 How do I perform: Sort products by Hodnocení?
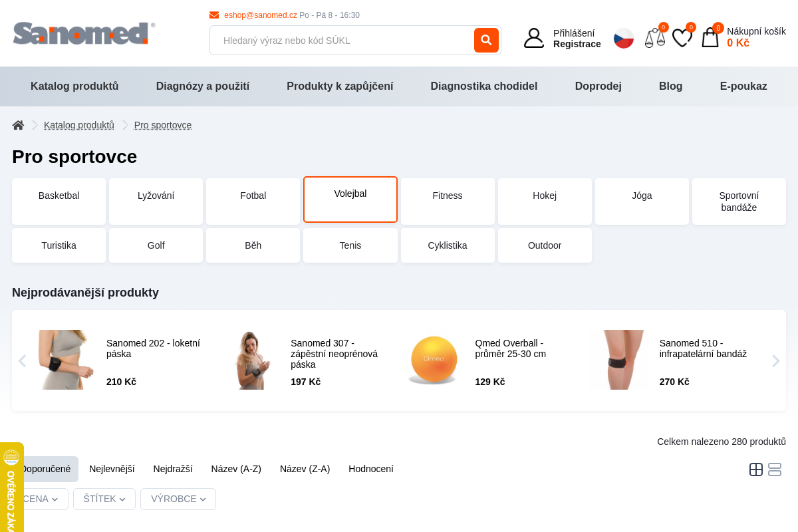click(x=371, y=469)
